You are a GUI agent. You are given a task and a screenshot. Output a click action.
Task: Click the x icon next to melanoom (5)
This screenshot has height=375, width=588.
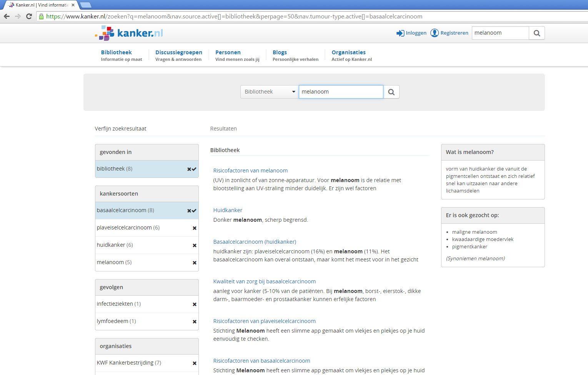(x=195, y=263)
